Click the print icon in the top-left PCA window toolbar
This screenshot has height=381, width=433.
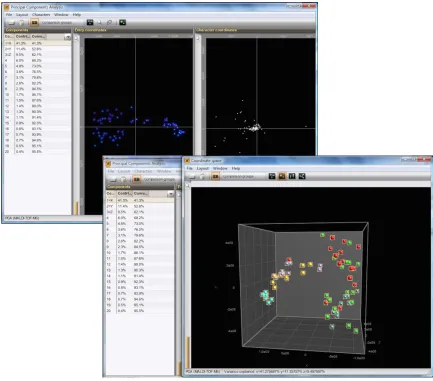[x=12, y=23]
